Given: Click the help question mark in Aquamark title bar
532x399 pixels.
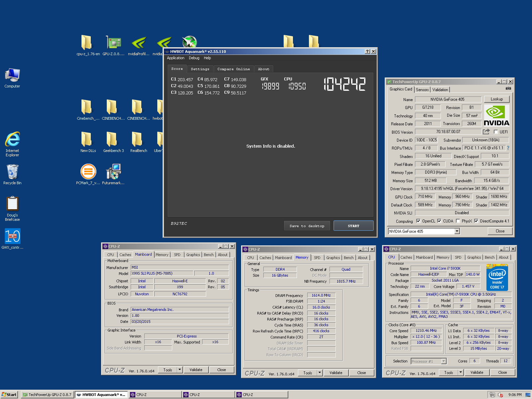Looking at the screenshot, I should pos(367,52).
